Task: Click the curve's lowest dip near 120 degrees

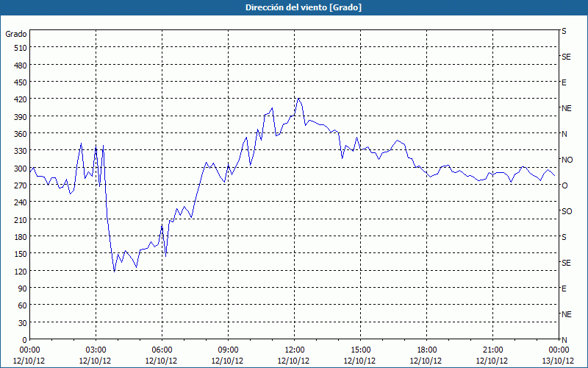Action: pos(115,271)
